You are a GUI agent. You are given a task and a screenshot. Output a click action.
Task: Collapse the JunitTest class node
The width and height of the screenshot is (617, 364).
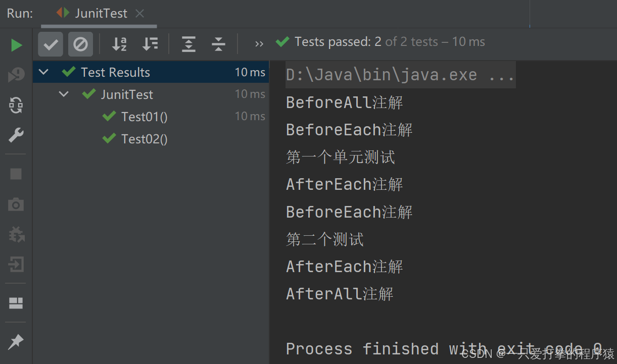(64, 94)
